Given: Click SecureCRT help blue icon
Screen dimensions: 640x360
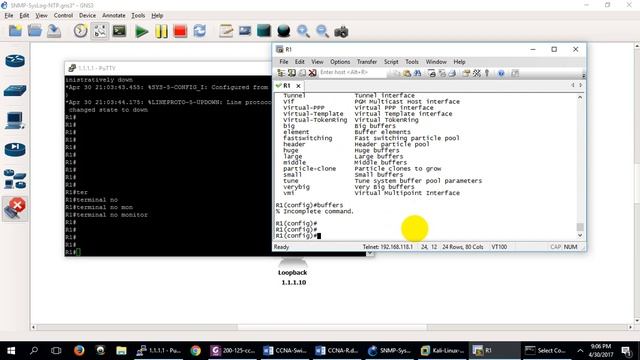Looking at the screenshot, I should 501,73.
